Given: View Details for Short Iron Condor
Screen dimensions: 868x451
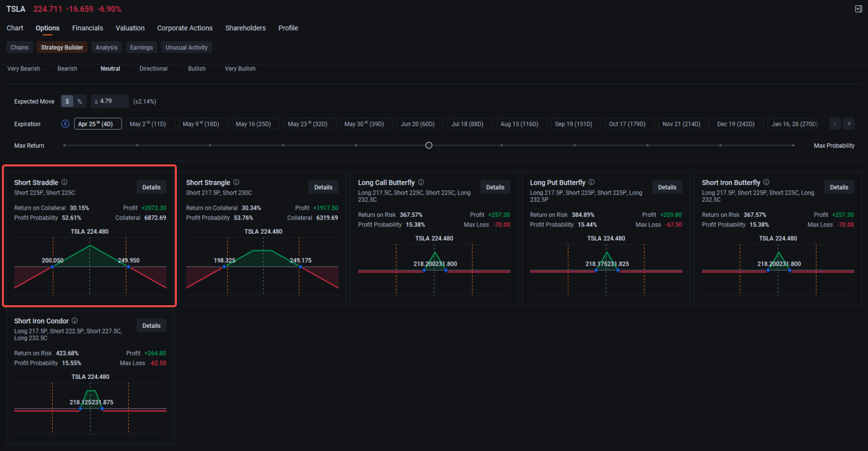Looking at the screenshot, I should point(151,326).
